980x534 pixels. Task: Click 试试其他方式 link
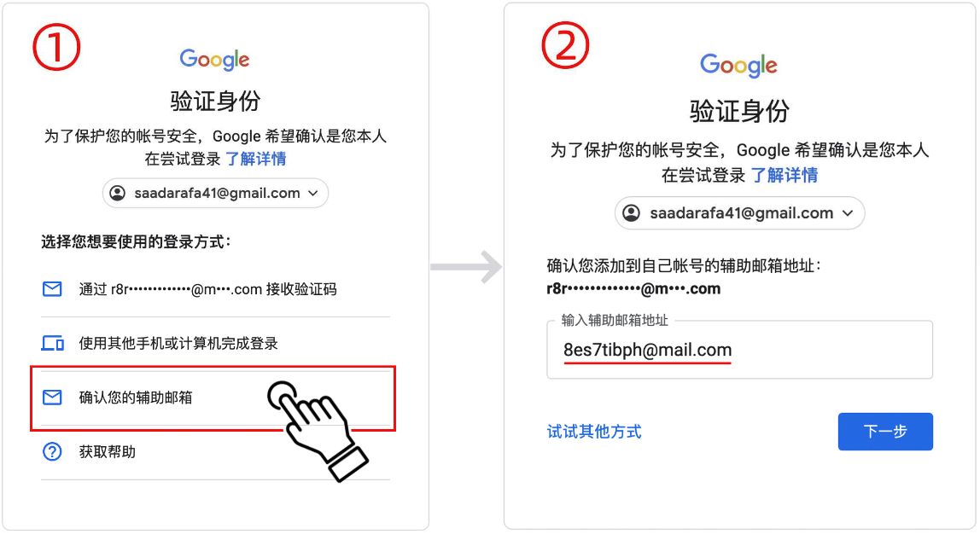click(x=594, y=432)
